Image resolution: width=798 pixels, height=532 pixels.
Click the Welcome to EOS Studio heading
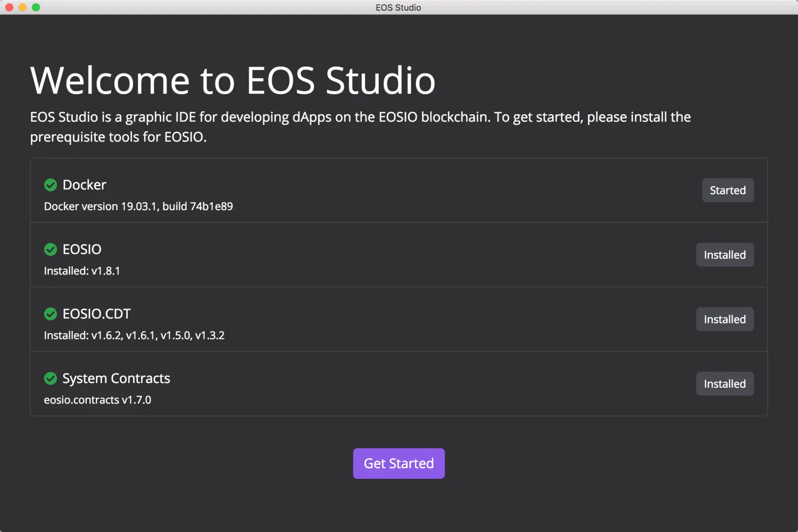tap(232, 81)
